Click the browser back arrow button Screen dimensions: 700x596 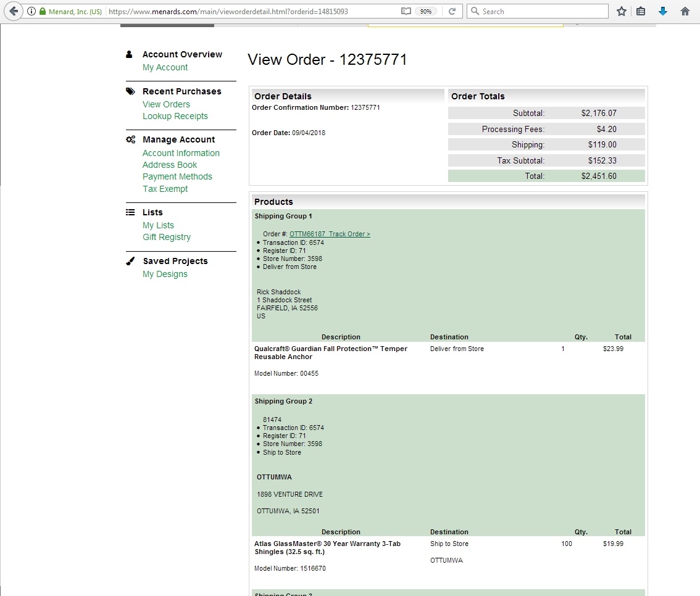(x=14, y=11)
